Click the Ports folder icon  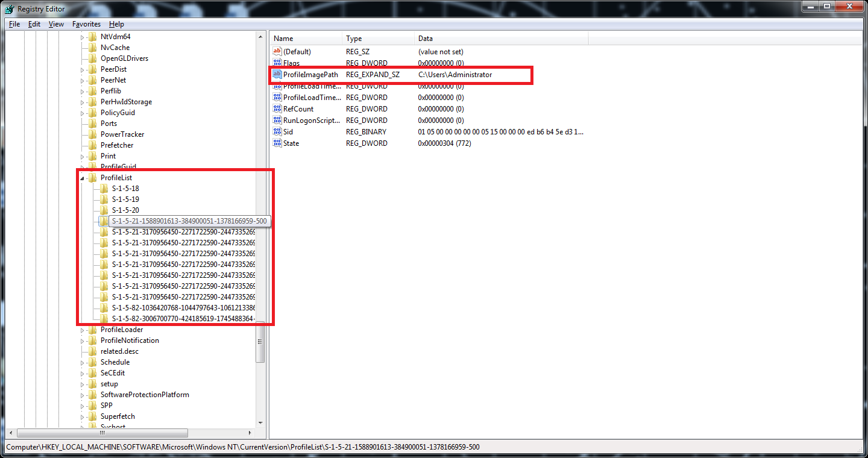(x=92, y=124)
